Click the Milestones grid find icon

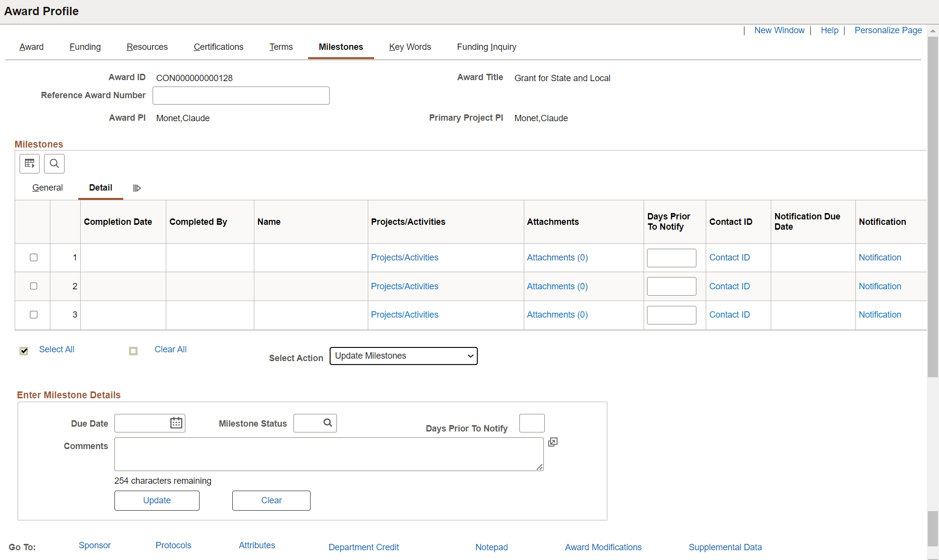pos(54,164)
